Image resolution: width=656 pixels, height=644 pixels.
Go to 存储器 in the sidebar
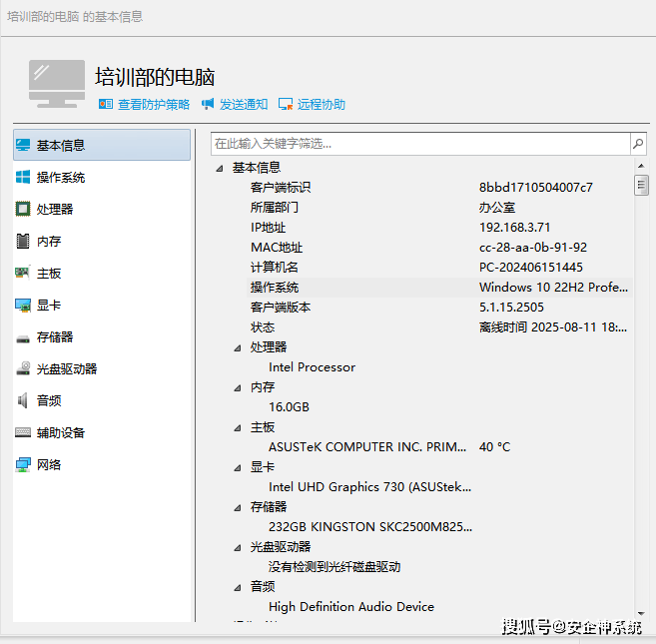[102, 336]
